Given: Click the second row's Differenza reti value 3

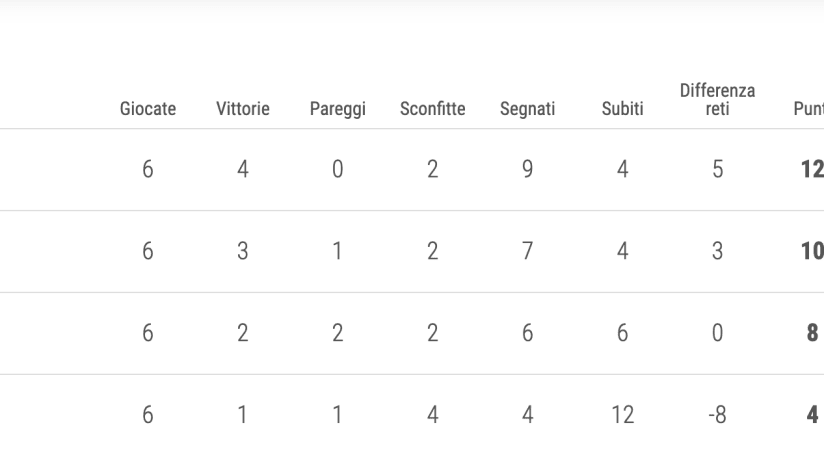Looking at the screenshot, I should tap(717, 251).
